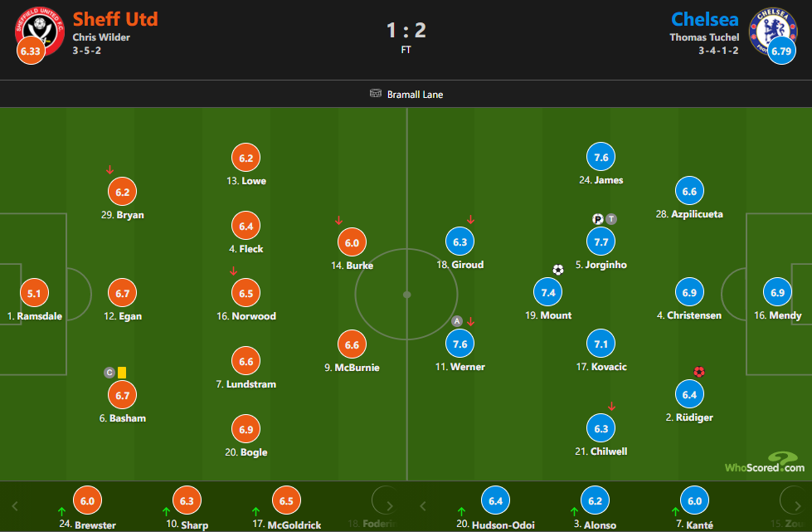
Task: Select substitute Brewster's 6.0 rating circle
Action: tap(88, 500)
